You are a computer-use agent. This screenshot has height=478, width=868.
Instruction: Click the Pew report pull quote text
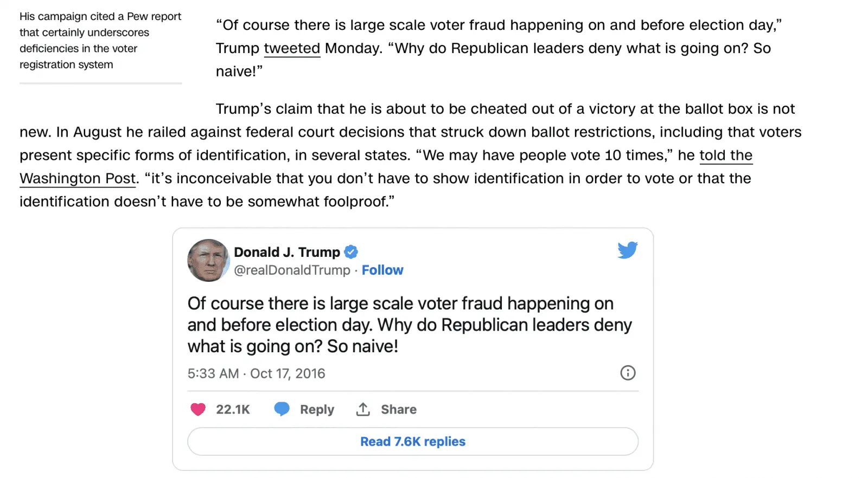click(100, 41)
